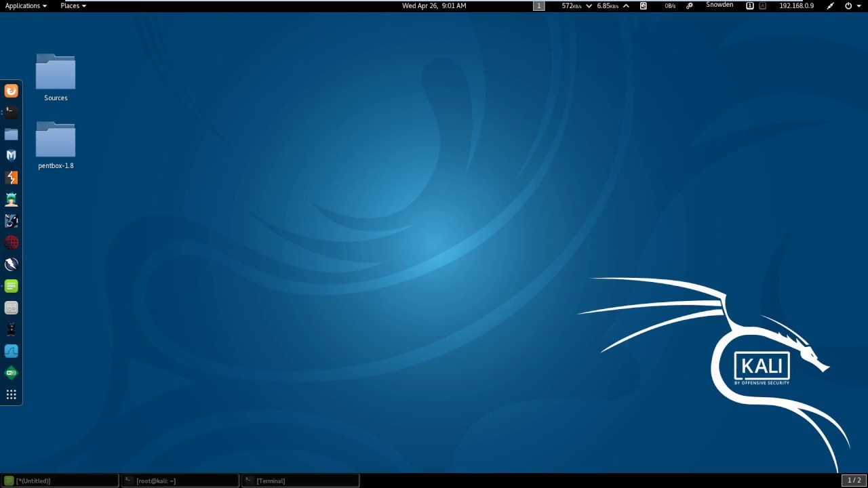Launch the lightning bolt Zenmap icon
Viewport: 868px width, 488px height.
[11, 264]
